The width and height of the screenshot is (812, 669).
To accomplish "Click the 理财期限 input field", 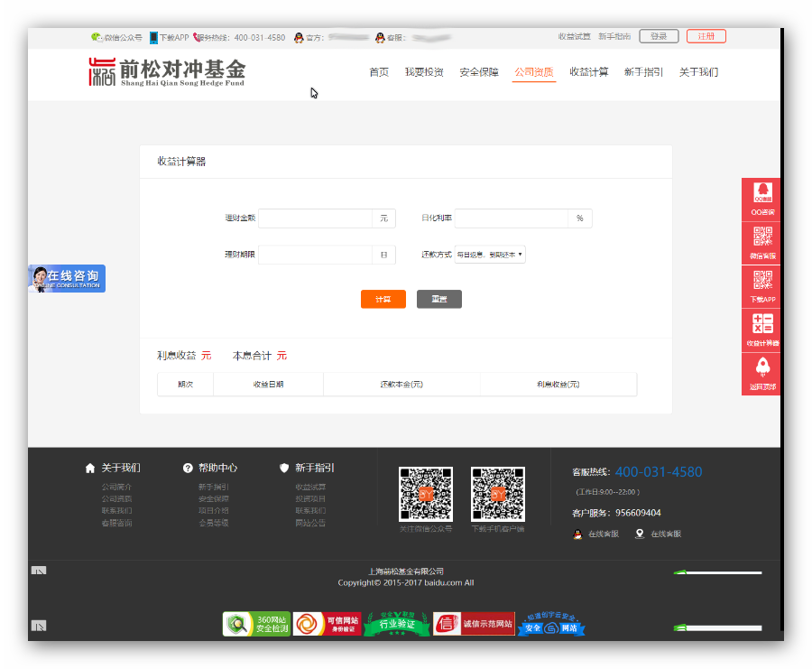I will point(316,255).
